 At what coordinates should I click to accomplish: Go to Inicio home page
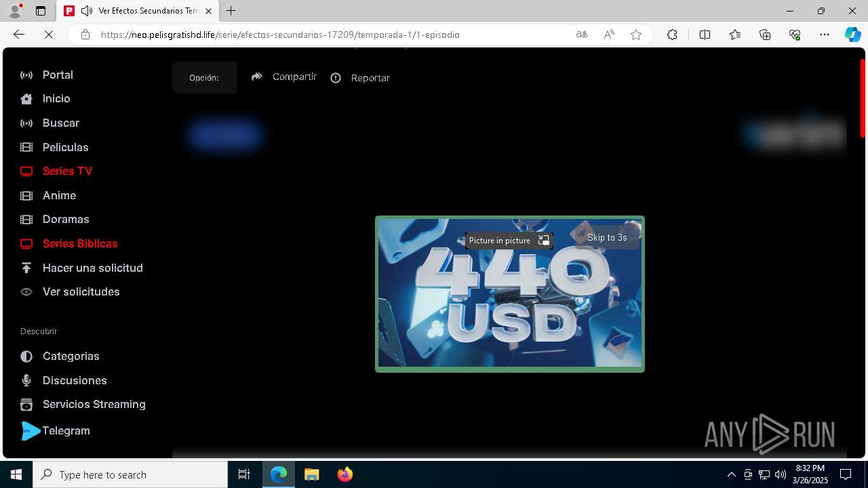[x=56, y=98]
